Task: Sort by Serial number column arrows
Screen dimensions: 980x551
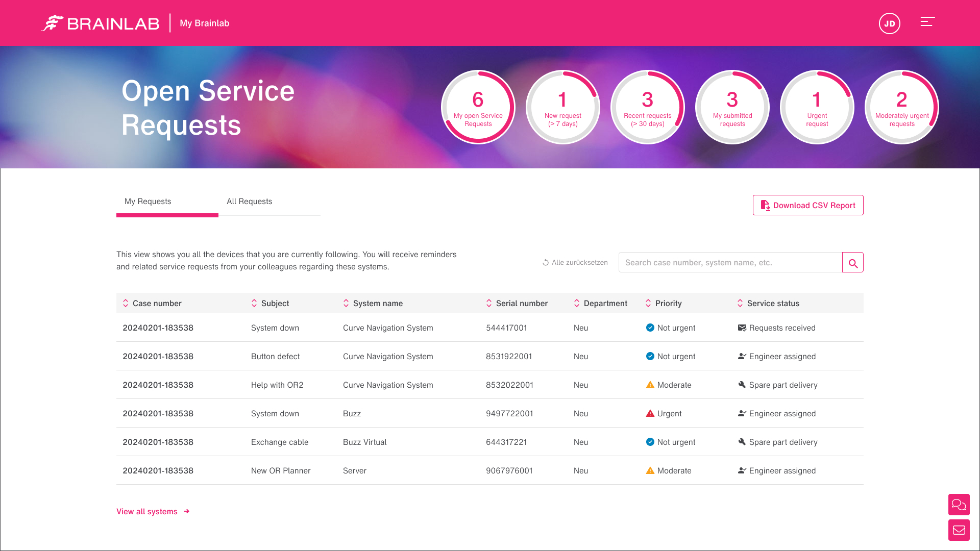Action: [489, 303]
